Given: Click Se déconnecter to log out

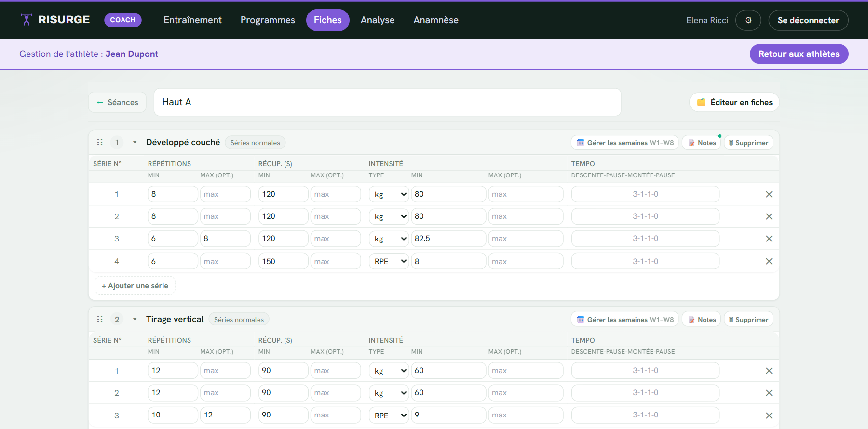Looking at the screenshot, I should coord(808,20).
